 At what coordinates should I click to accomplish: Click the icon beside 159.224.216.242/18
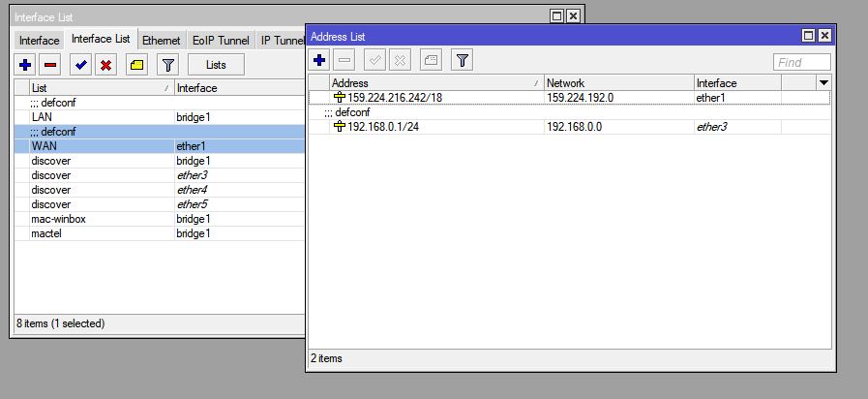(x=340, y=98)
